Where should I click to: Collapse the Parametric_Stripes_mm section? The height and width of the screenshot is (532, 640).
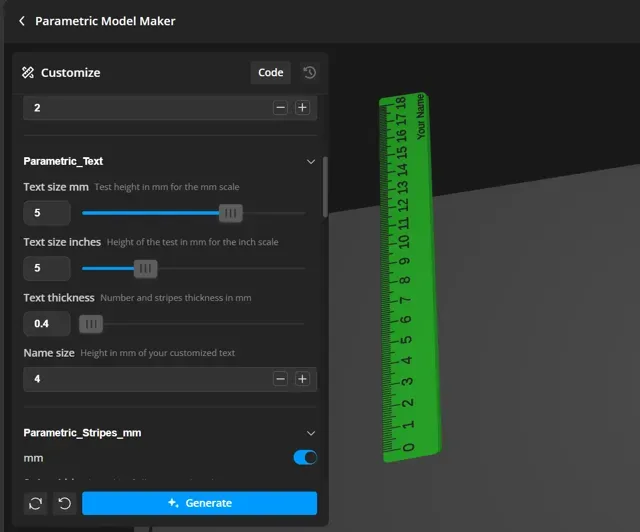click(x=311, y=433)
